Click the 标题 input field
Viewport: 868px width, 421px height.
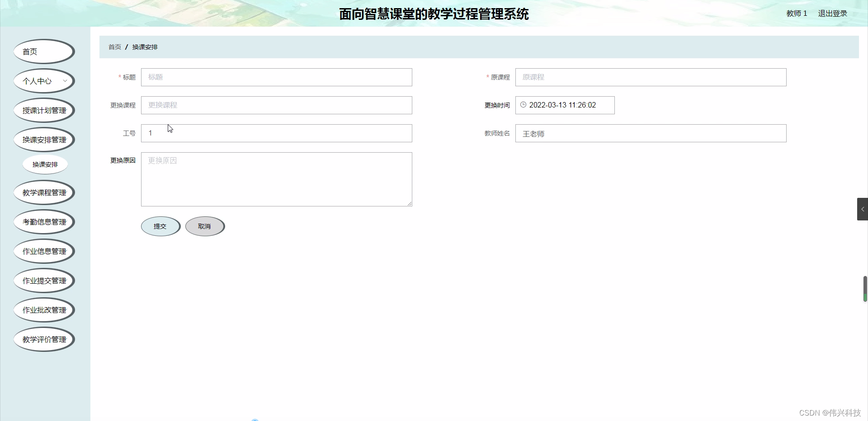[x=276, y=77]
